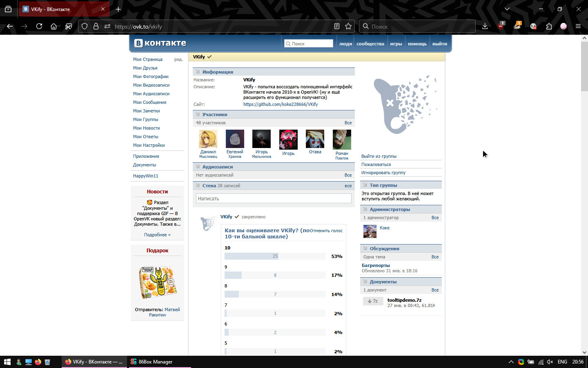The width and height of the screenshot is (588, 368).
Task: Open люди in the top menu
Action: point(345,44)
